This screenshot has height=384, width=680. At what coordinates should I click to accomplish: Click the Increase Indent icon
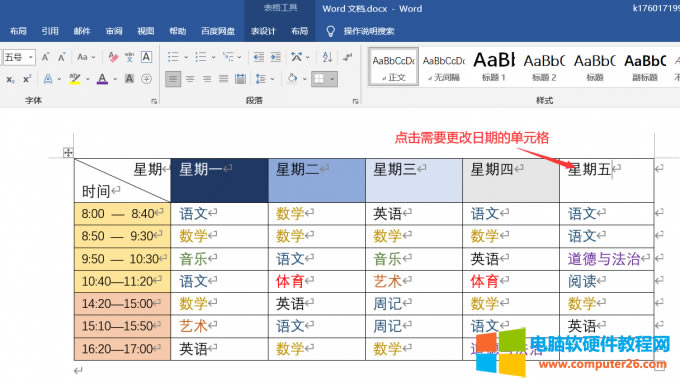[x=275, y=57]
